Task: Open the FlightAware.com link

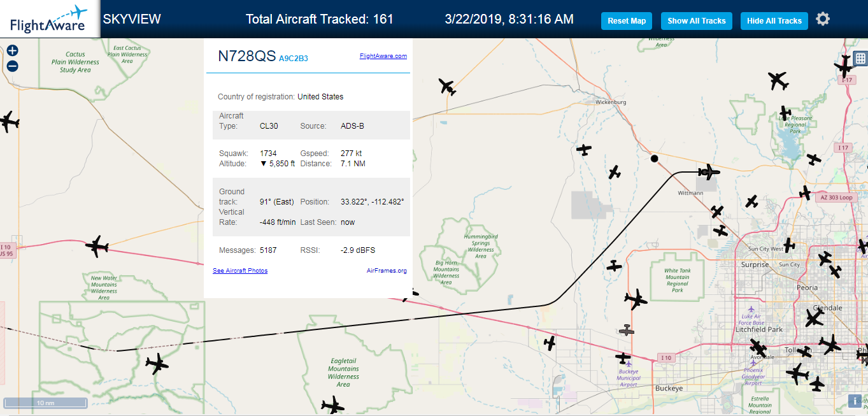Action: click(383, 56)
